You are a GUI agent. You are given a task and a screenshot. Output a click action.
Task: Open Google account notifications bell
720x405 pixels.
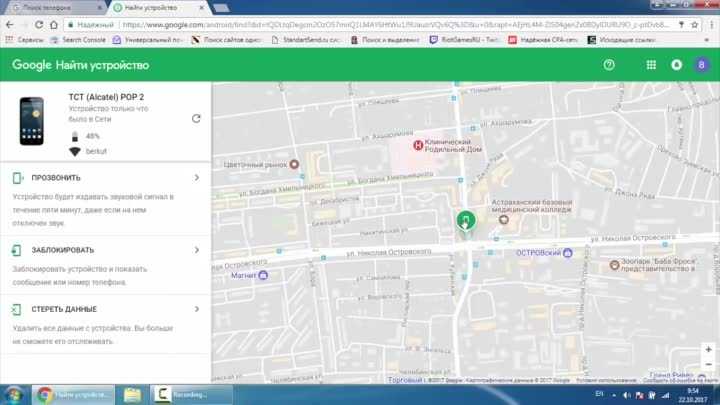tap(676, 65)
